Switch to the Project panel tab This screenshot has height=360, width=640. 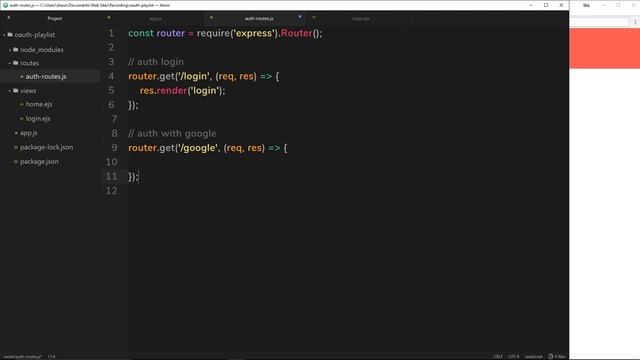(55, 18)
